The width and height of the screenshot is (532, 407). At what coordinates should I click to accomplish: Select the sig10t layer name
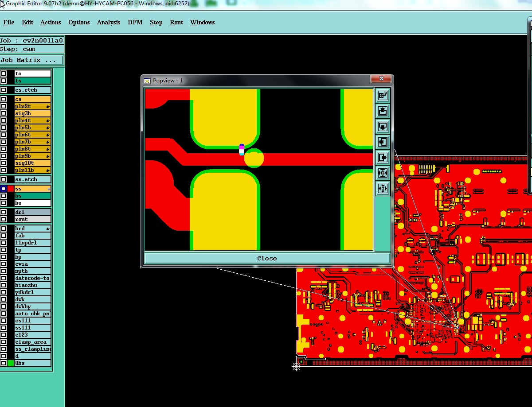pyautogui.click(x=33, y=163)
